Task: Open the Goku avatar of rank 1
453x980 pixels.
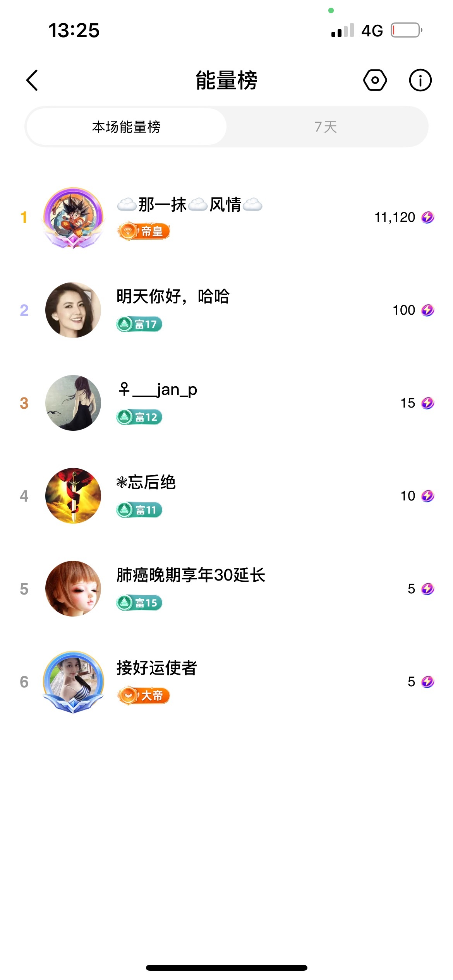Action: pyautogui.click(x=73, y=217)
